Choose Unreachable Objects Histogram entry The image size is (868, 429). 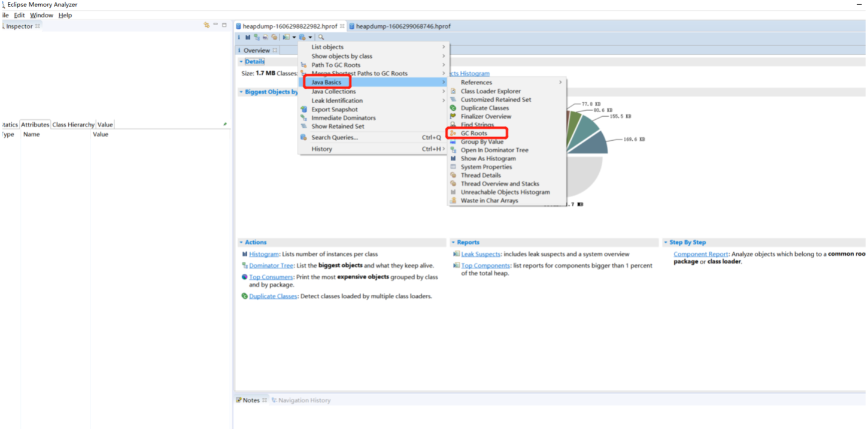click(x=505, y=192)
